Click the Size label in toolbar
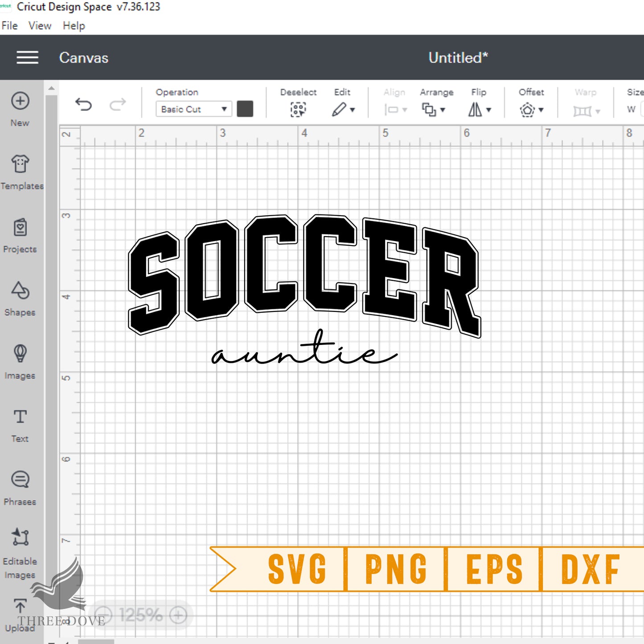644x644 pixels. (635, 92)
